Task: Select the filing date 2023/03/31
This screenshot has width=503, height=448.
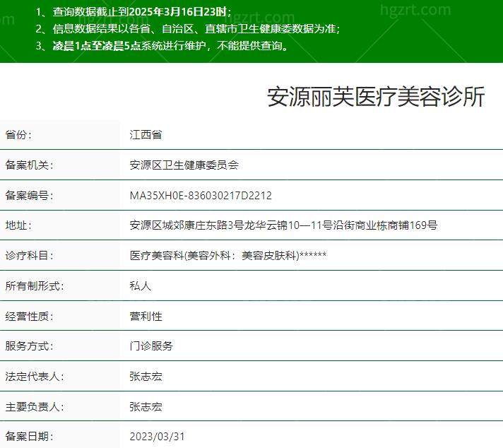Action: click(157, 437)
